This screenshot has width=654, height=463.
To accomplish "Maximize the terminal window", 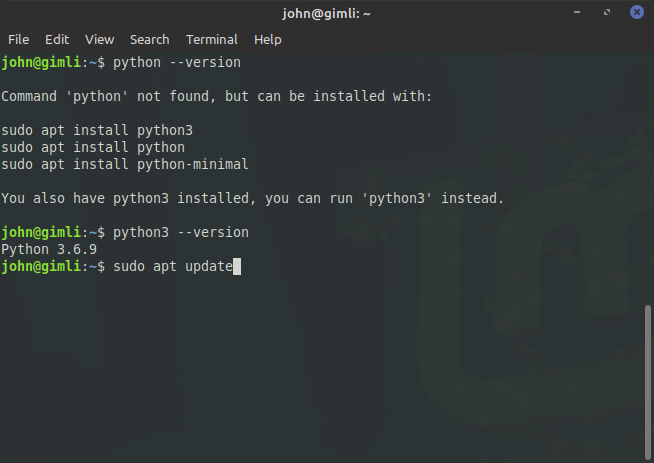I will pos(607,12).
